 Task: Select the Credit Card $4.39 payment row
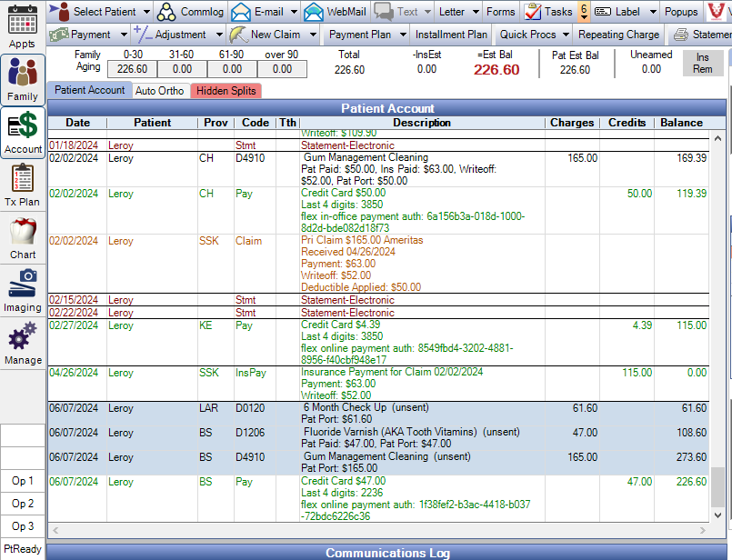[x=378, y=342]
